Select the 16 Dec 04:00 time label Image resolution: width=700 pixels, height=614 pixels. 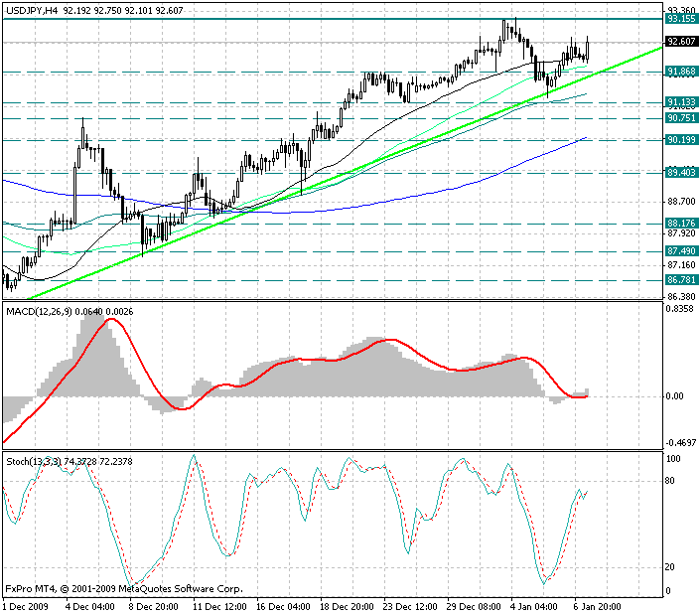285,605
